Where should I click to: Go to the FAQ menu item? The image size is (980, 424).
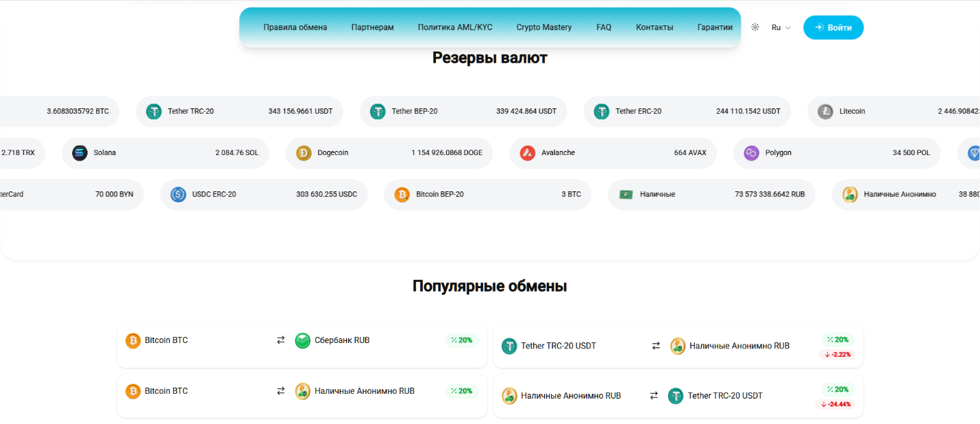pyautogui.click(x=604, y=27)
